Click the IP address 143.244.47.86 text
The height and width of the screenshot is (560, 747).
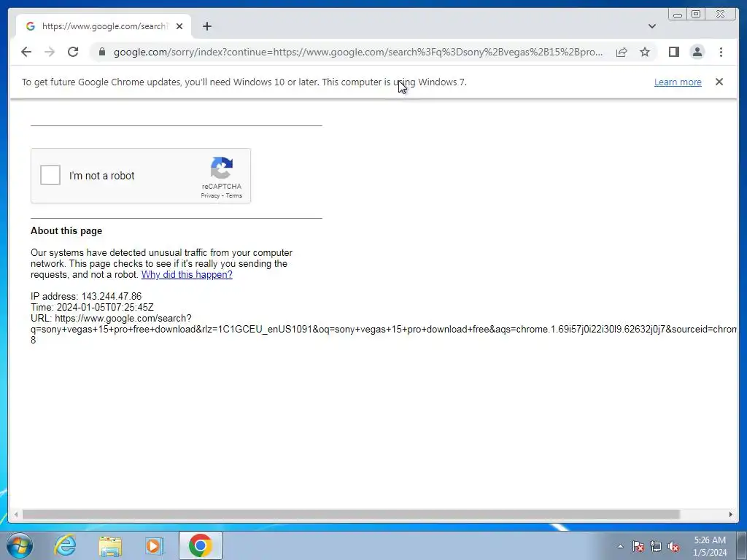pos(86,297)
